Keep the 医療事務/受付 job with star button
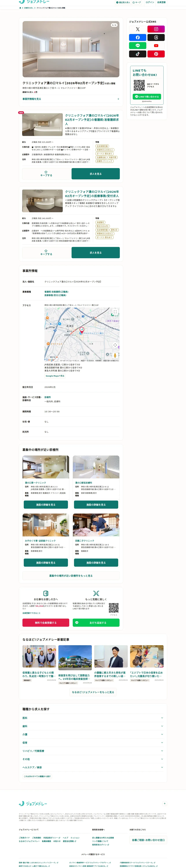186x868 pixels. [x=46, y=252]
